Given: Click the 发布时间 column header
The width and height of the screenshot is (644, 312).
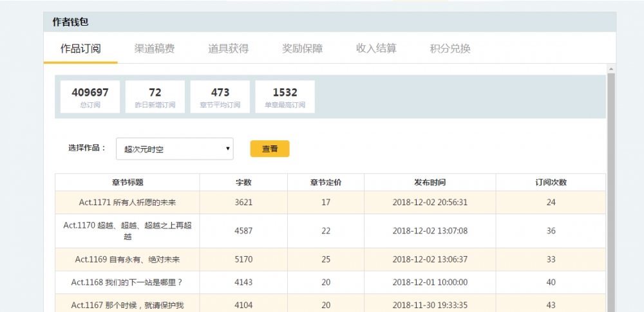Looking at the screenshot, I should 430,183.
